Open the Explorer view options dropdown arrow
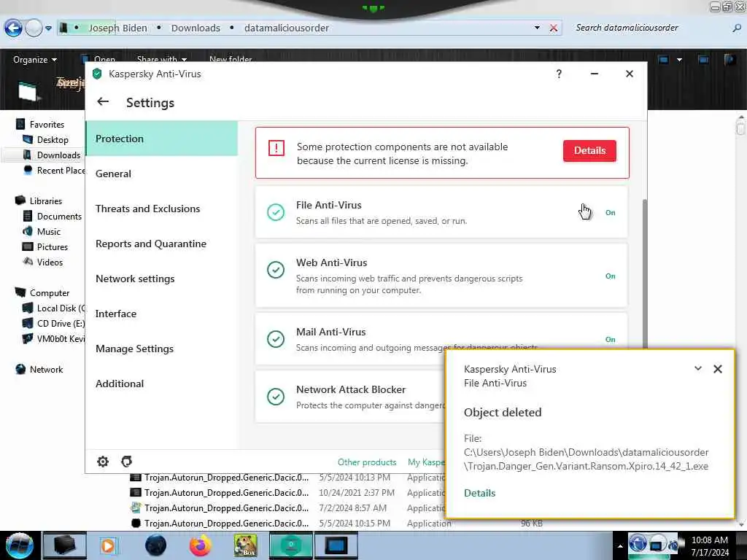The width and height of the screenshot is (747, 560). [x=679, y=60]
